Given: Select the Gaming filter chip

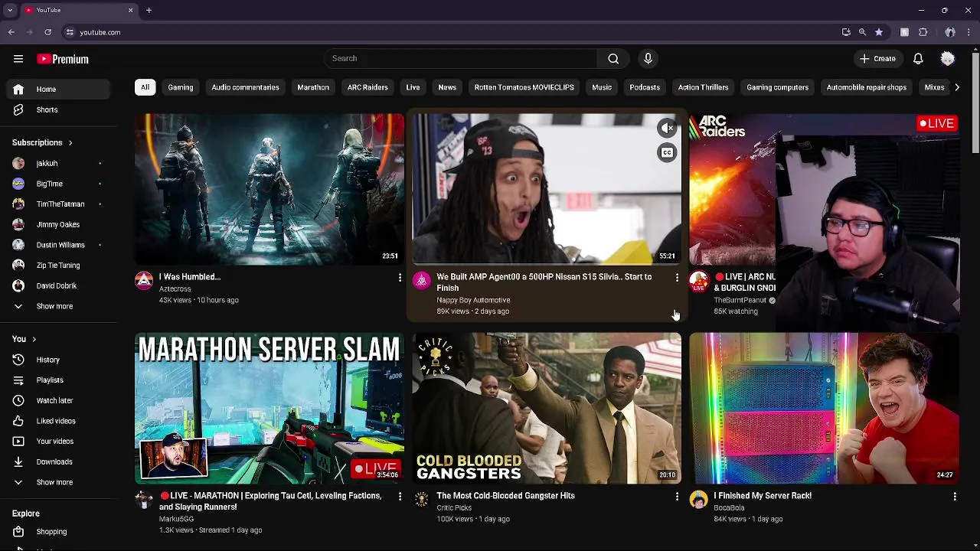Looking at the screenshot, I should 181,87.
